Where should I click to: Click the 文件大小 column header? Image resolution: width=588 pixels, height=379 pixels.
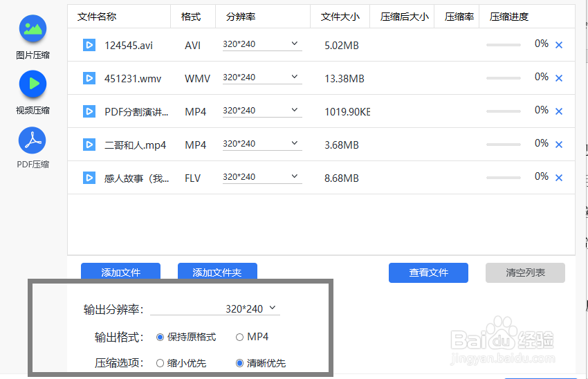point(340,17)
